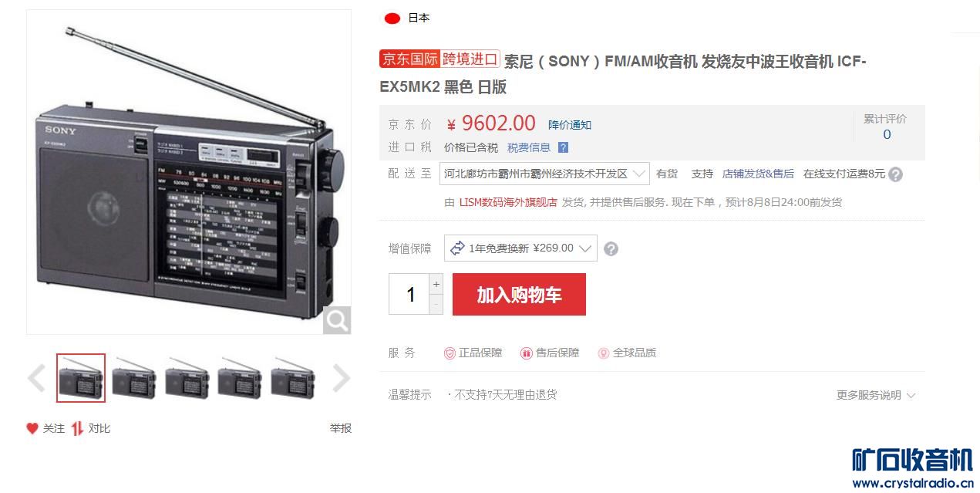The height and width of the screenshot is (493, 980).
Task: Click the 正品保障 shield icon
Action: [450, 353]
